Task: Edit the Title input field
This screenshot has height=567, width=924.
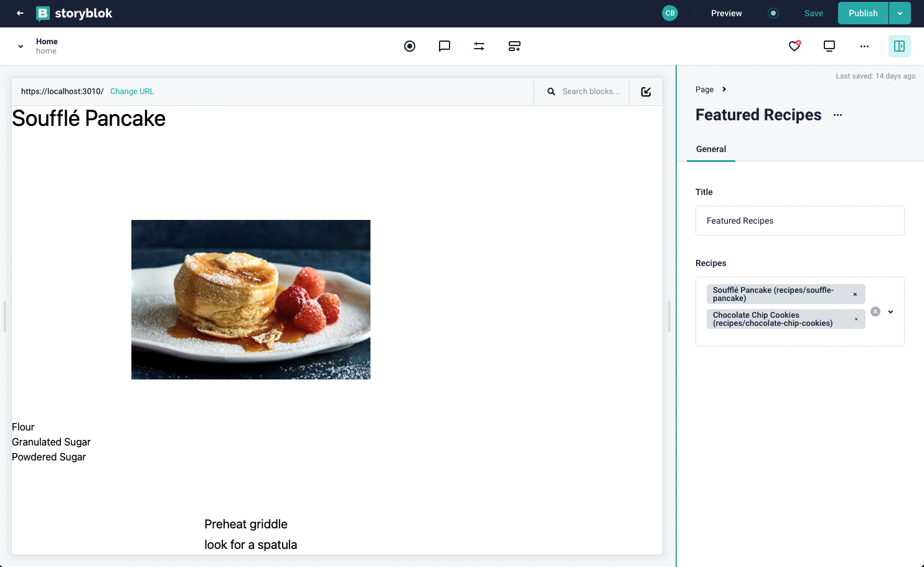Action: point(799,221)
